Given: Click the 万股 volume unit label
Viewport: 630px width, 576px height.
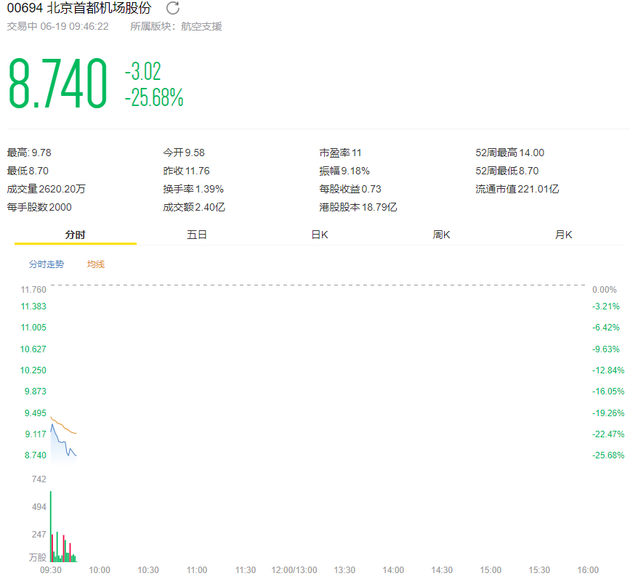Looking at the screenshot, I should 38,557.
